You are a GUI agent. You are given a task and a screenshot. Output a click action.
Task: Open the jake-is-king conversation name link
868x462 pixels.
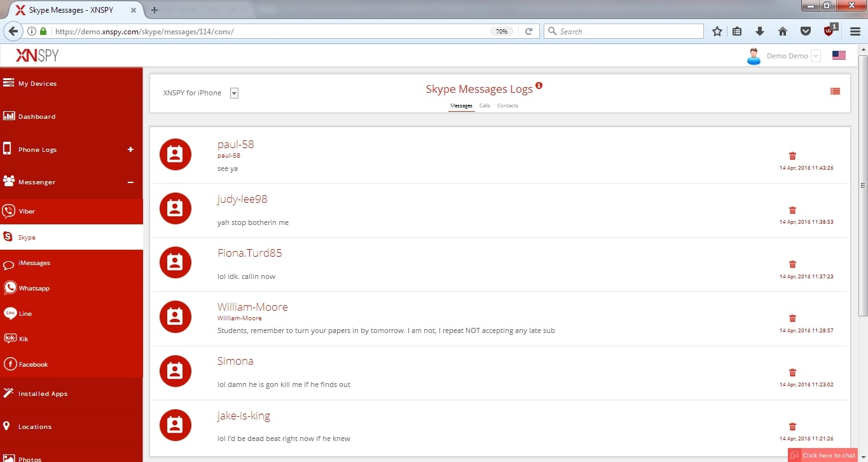(x=244, y=416)
